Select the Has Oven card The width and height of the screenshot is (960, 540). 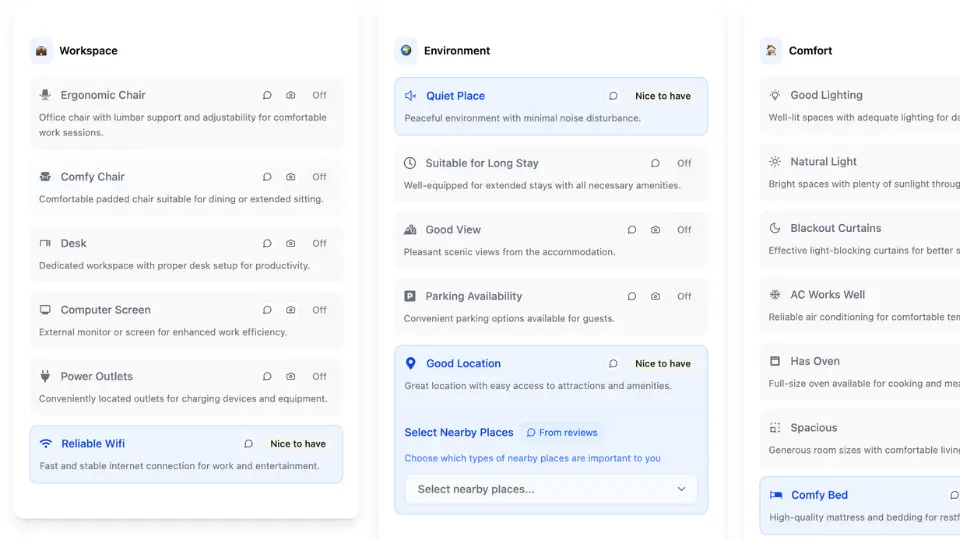coord(860,372)
